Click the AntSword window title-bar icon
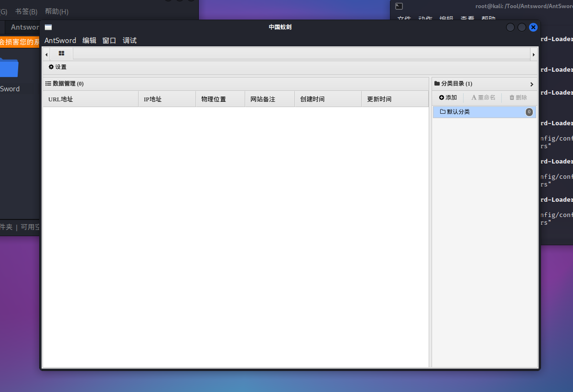 click(x=48, y=27)
